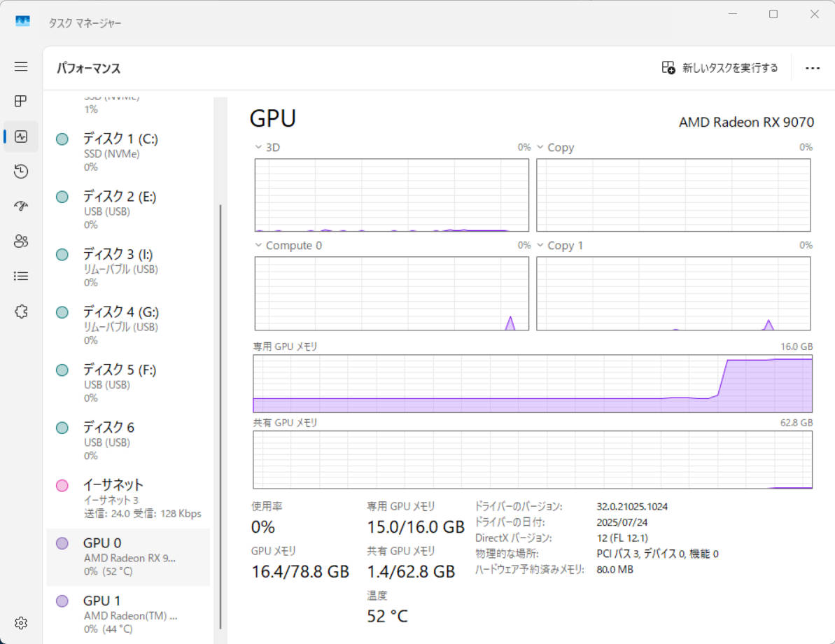
Task: Click the 15.0/16.0 GB dedicated memory value
Action: click(x=415, y=527)
